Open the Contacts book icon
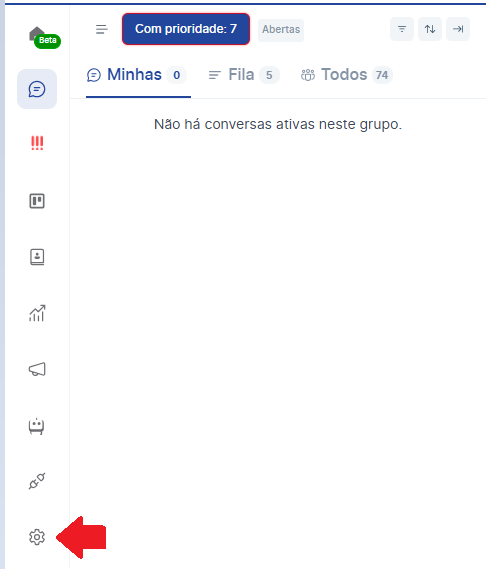 (x=37, y=257)
